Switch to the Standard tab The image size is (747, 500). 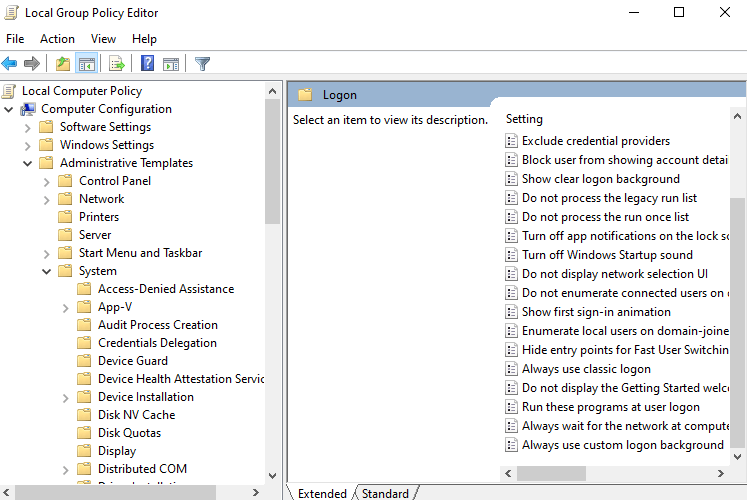385,493
